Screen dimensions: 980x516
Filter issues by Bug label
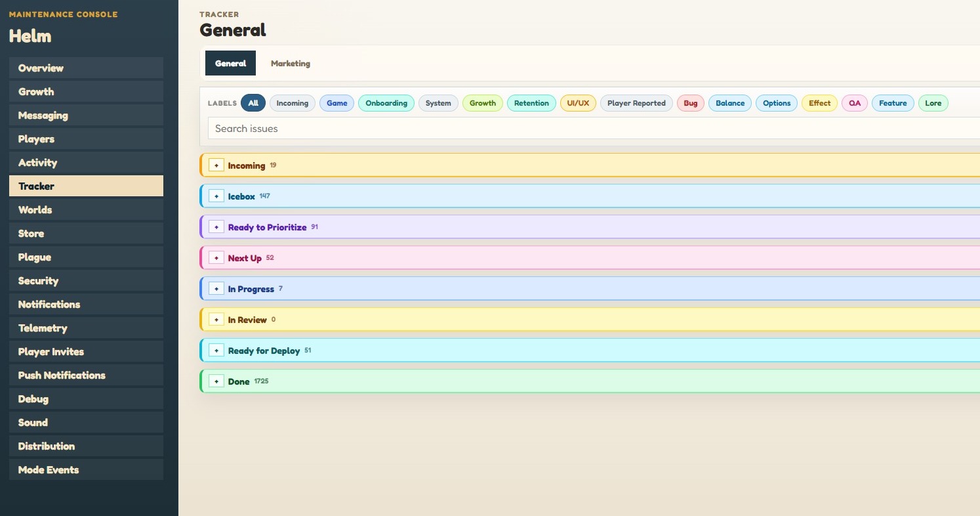[x=691, y=103]
